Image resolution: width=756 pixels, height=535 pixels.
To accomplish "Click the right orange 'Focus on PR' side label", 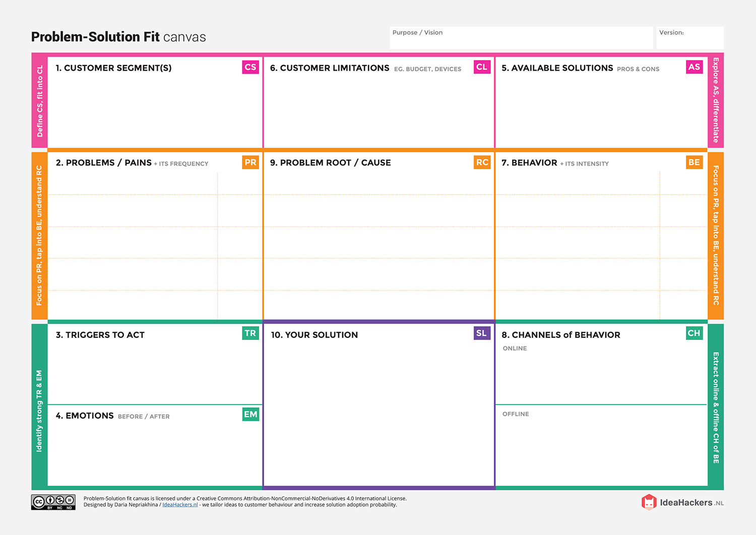I will click(716, 235).
